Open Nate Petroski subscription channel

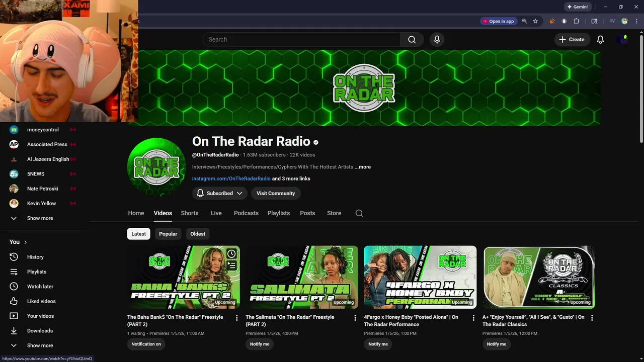coord(43,189)
